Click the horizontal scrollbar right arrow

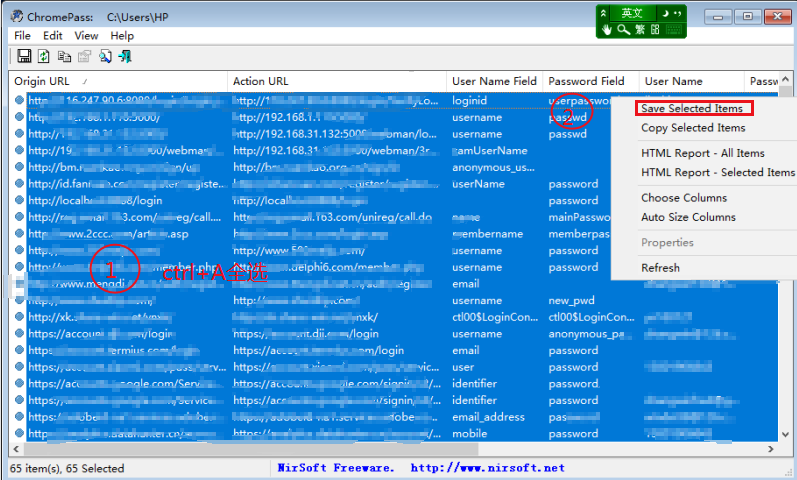pos(771,449)
